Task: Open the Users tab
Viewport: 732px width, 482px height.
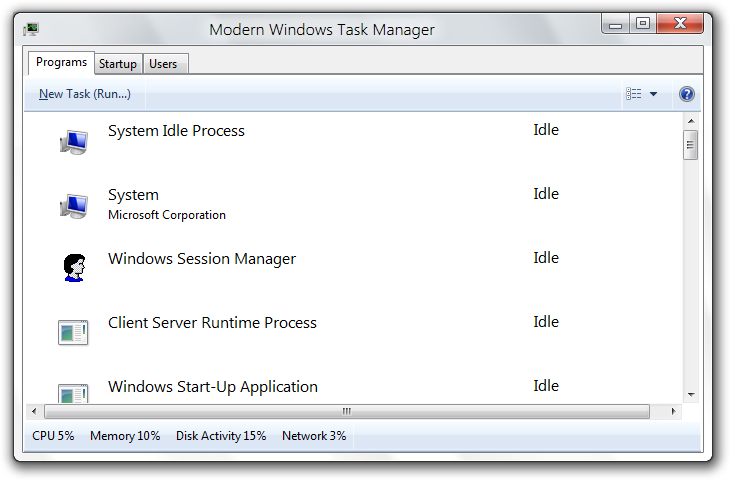Action: tap(163, 64)
